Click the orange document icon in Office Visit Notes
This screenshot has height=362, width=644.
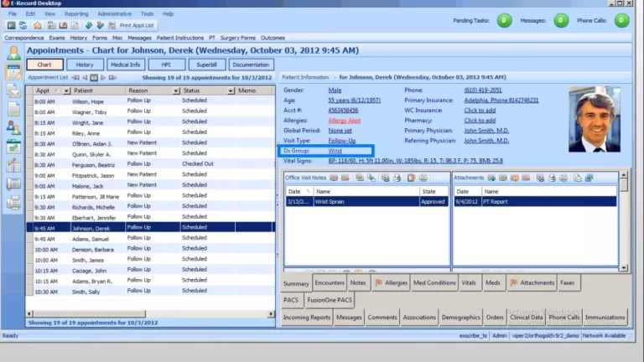411,178
